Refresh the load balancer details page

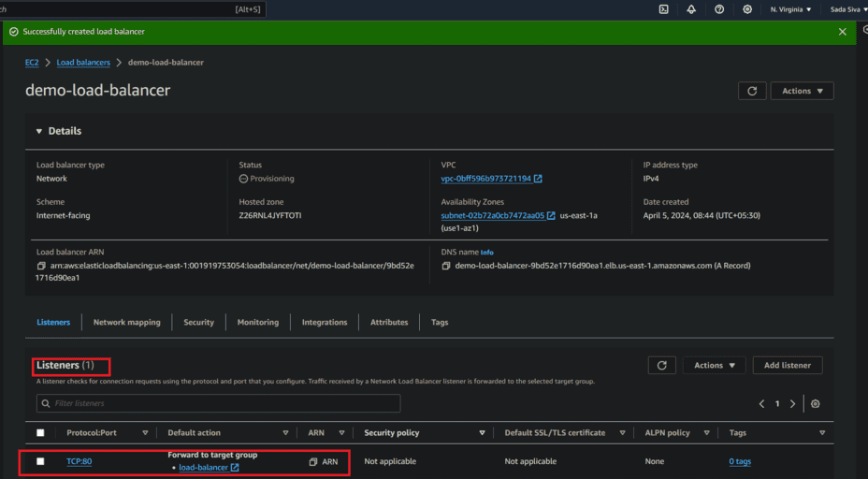752,91
